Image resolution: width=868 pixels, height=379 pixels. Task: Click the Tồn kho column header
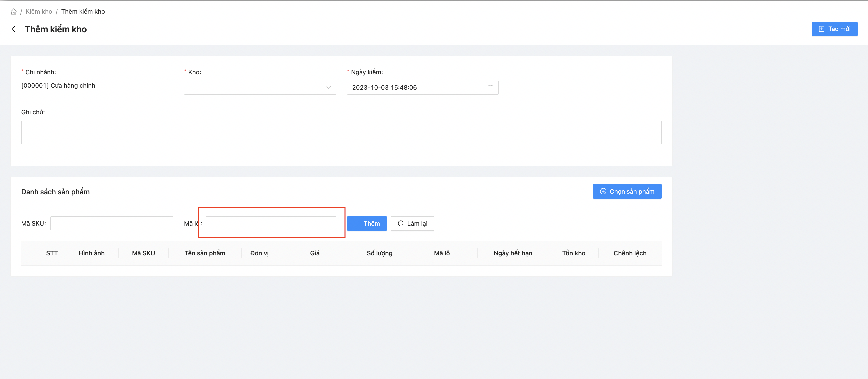[x=574, y=253]
